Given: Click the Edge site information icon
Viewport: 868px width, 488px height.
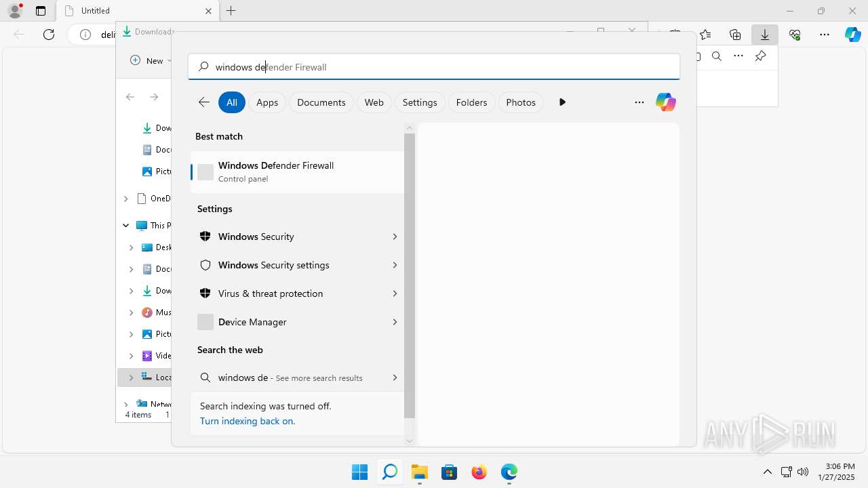Looking at the screenshot, I should click(85, 35).
